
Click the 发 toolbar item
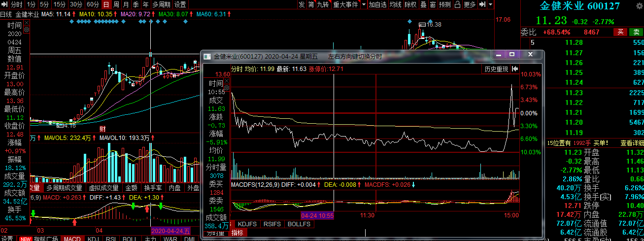click(x=302, y=4)
